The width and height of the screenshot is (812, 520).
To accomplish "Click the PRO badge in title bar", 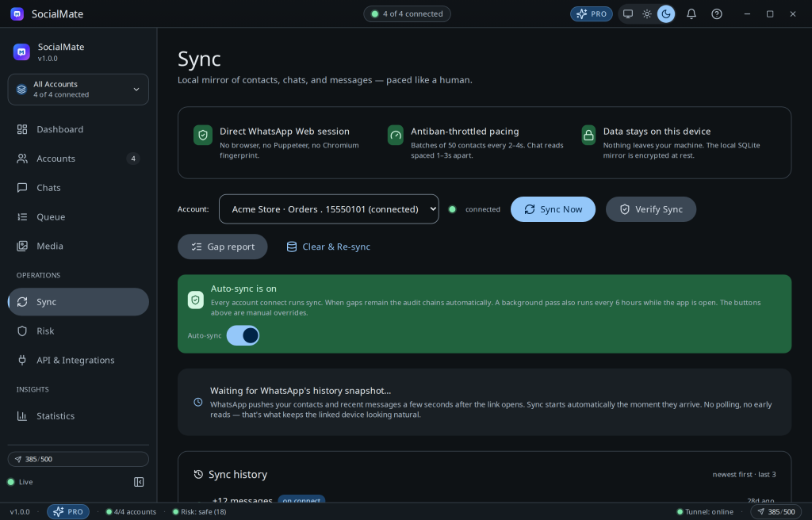I will click(x=592, y=14).
